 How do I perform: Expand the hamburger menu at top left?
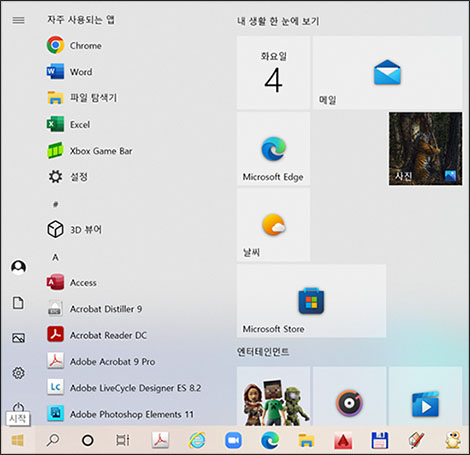point(18,20)
